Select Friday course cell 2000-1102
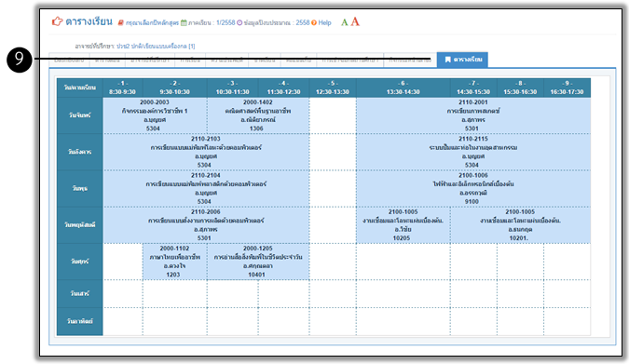This screenshot has height=364, width=629. click(x=175, y=262)
